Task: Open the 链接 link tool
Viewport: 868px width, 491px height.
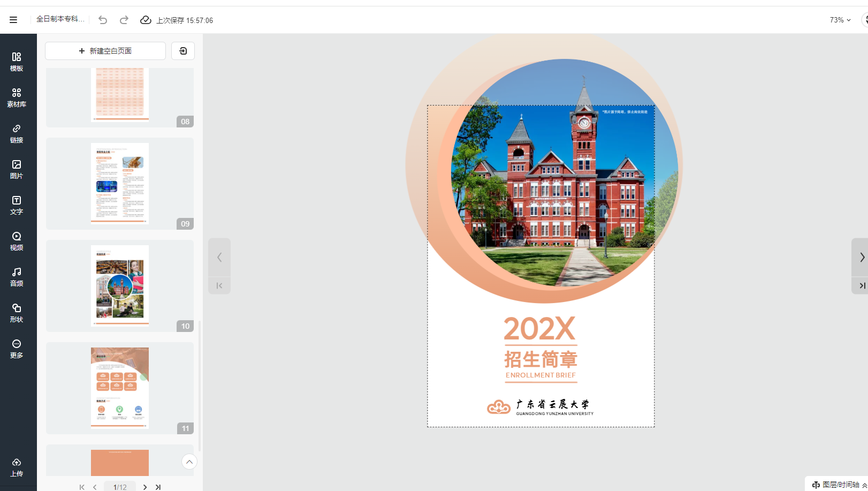Action: click(x=17, y=133)
